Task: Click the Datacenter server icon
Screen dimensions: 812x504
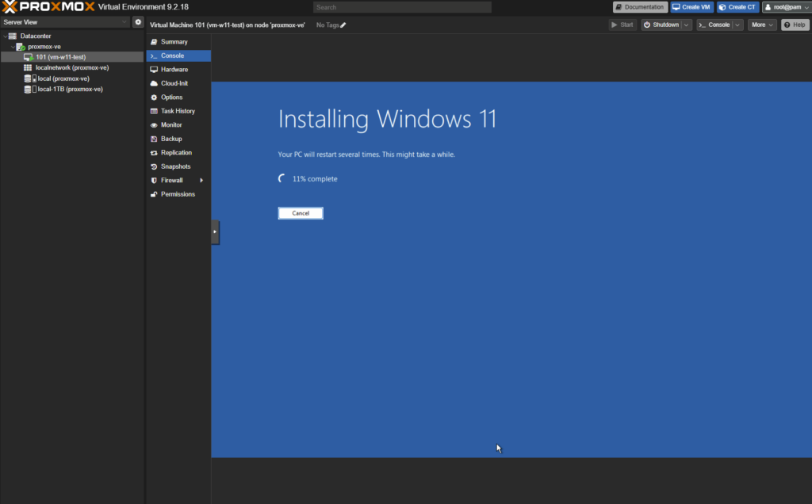Action: 13,36
